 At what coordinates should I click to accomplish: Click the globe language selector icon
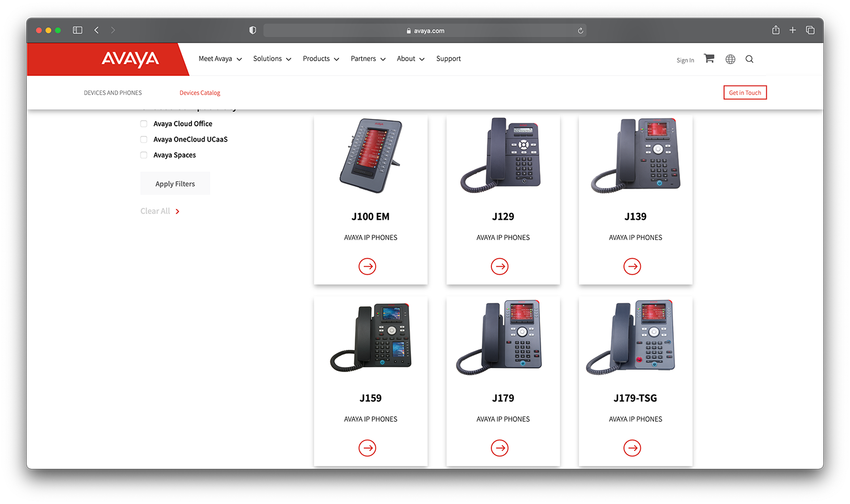click(x=730, y=59)
